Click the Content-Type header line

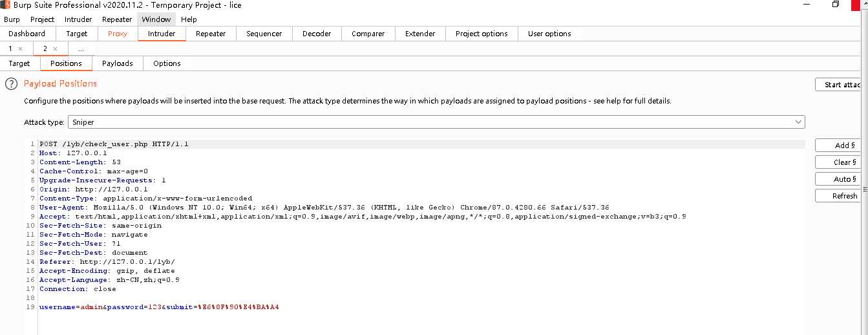146,198
